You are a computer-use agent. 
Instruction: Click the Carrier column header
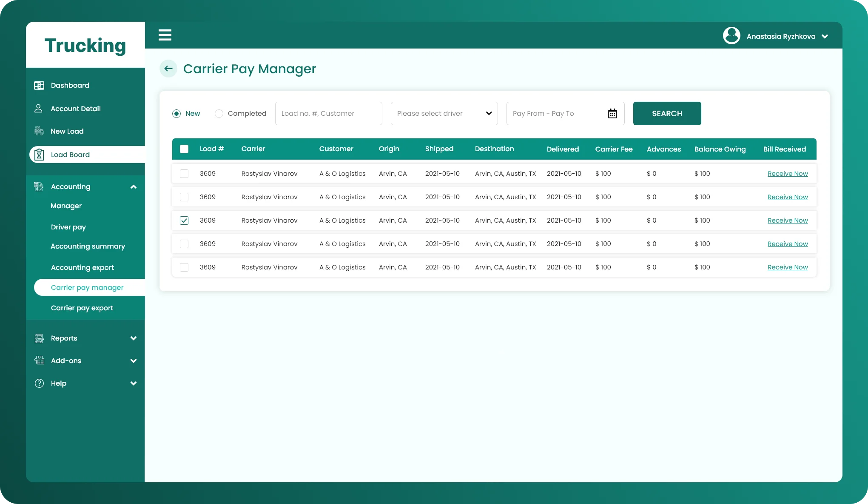[253, 149]
